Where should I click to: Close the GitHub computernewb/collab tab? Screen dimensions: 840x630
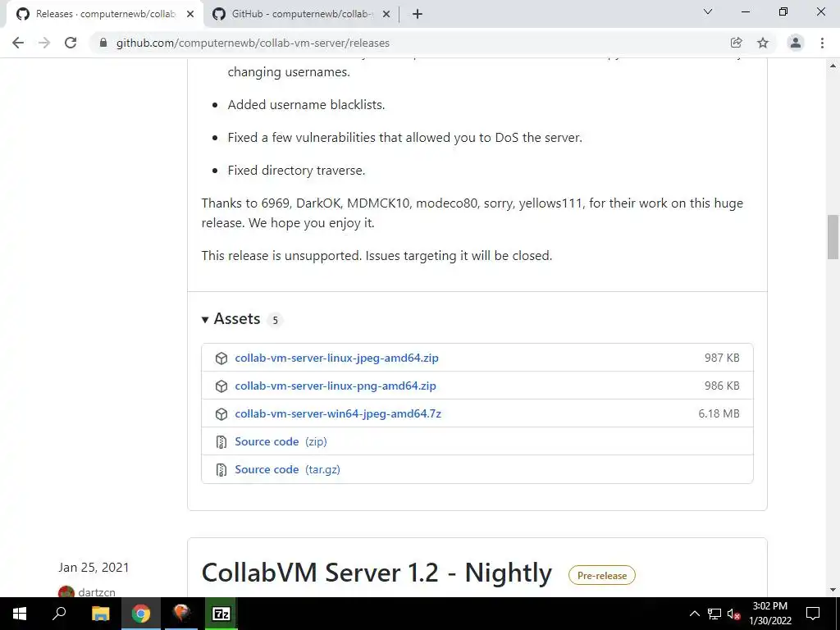386,14
